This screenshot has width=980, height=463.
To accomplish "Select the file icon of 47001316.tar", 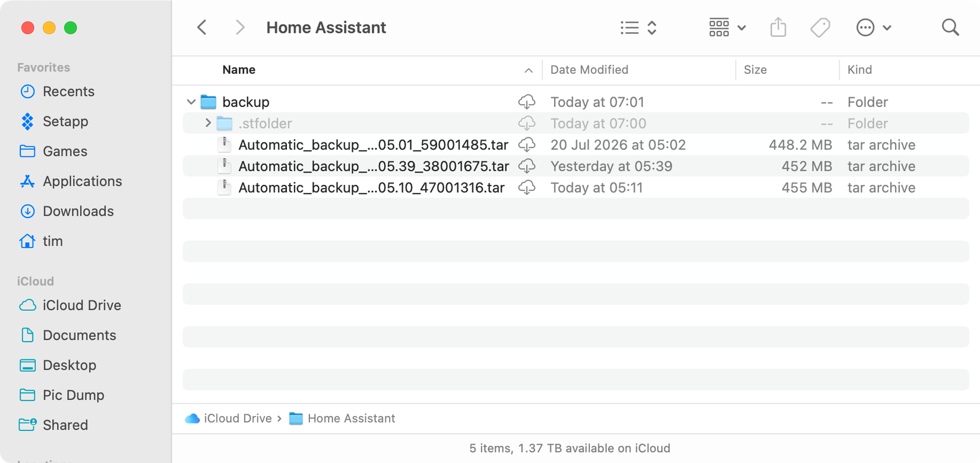I will [x=225, y=187].
